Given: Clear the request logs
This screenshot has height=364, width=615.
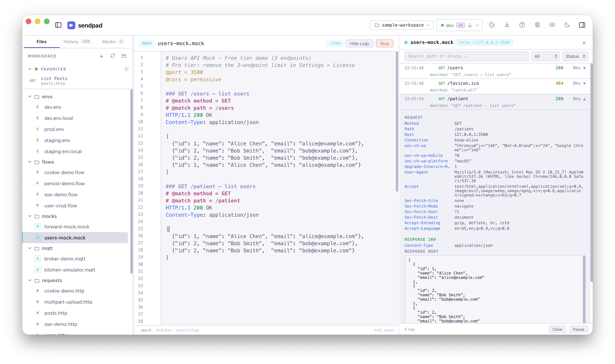Looking at the screenshot, I should pyautogui.click(x=557, y=329).
